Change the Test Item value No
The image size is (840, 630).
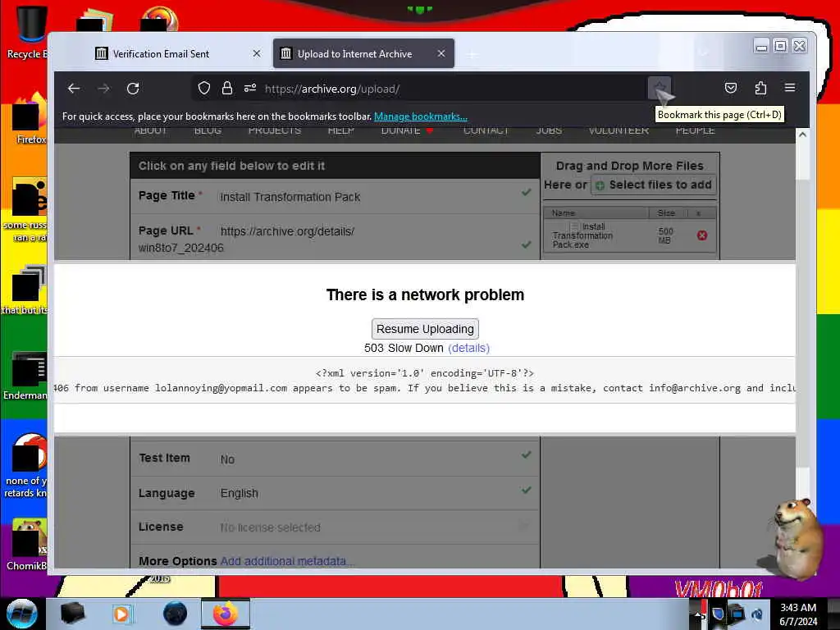227,459
